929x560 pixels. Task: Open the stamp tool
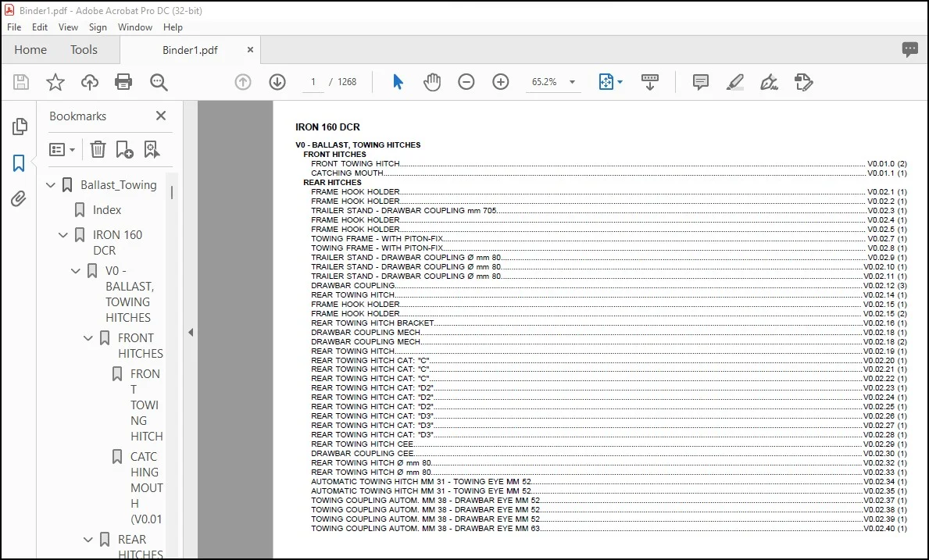click(803, 82)
